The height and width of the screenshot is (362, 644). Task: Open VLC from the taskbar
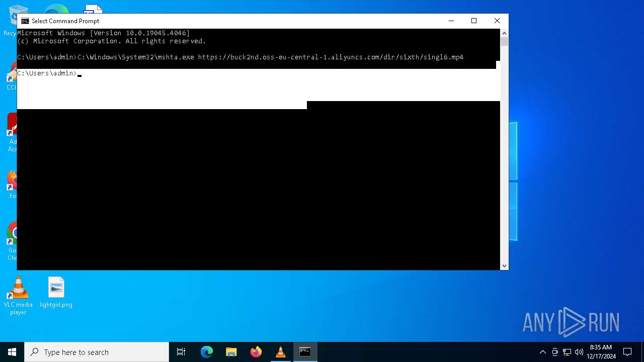click(x=281, y=352)
